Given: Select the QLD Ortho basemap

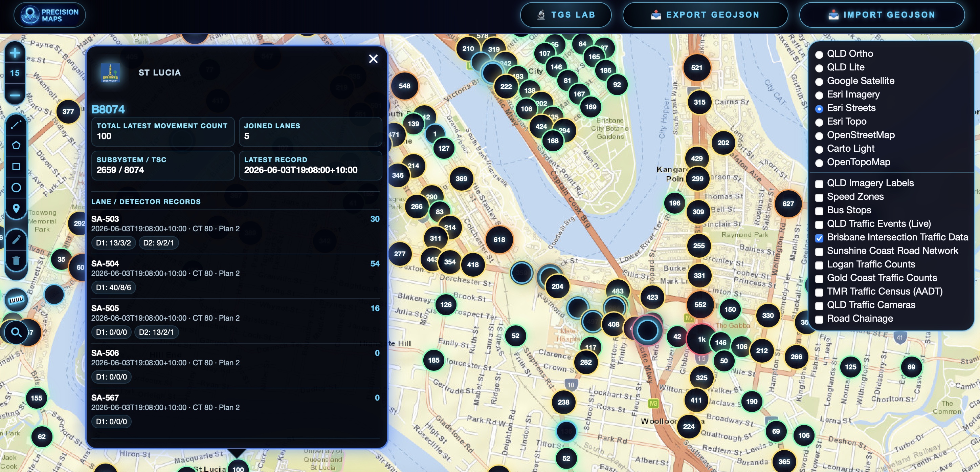Looking at the screenshot, I should pos(819,55).
